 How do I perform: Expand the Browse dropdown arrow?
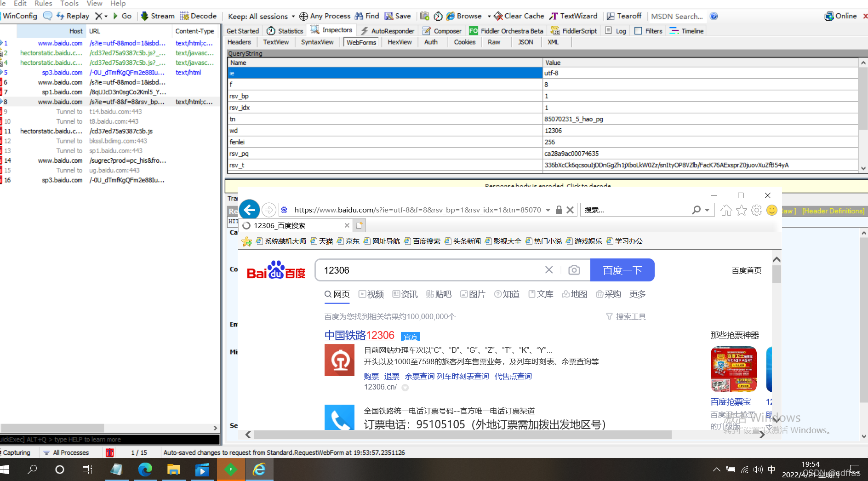pyautogui.click(x=489, y=16)
